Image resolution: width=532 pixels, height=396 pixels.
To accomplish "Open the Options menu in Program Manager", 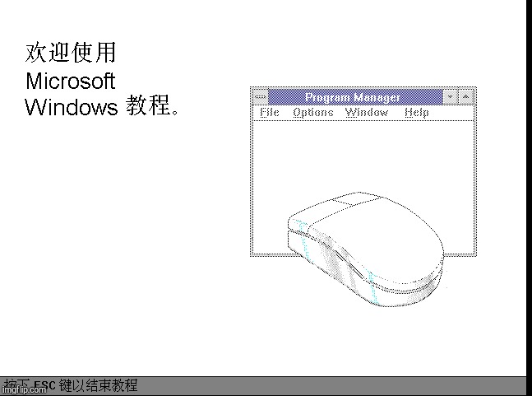I will (x=313, y=113).
